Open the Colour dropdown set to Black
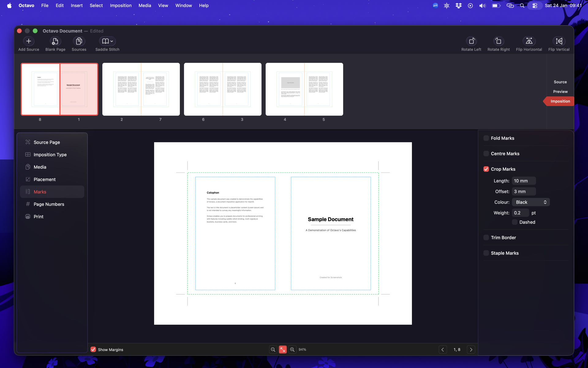This screenshot has width=588, height=368. (x=530, y=202)
